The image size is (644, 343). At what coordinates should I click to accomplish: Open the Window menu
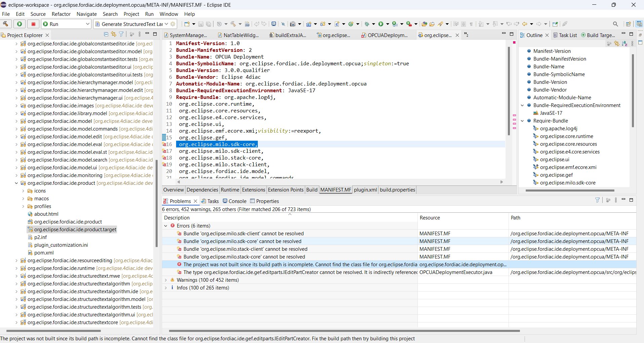[169, 14]
